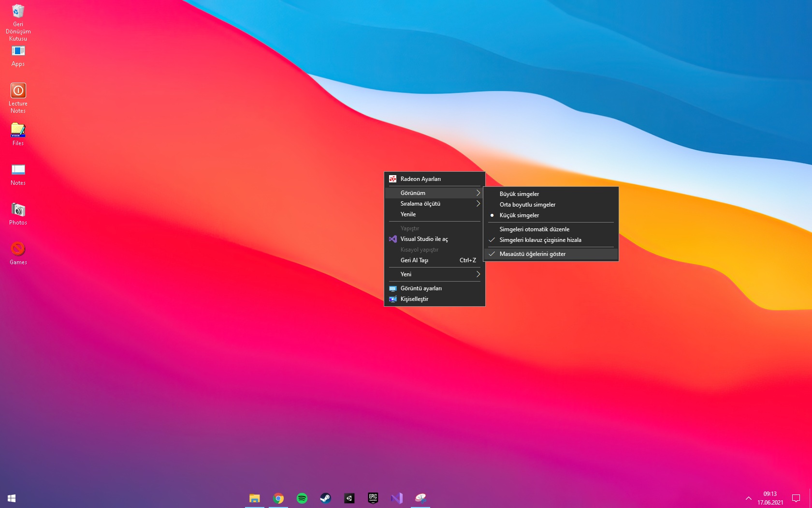812x508 pixels.
Task: Select the Apps desktop icon
Action: pos(18,56)
